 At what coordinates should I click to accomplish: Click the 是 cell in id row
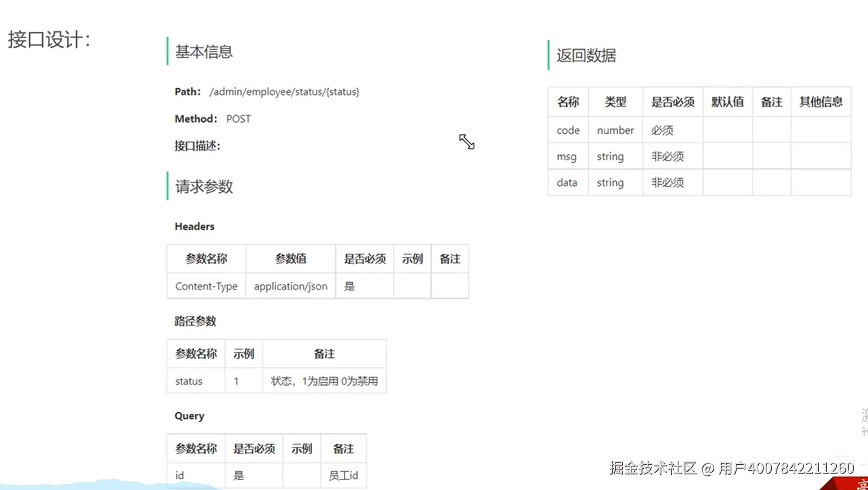point(254,475)
